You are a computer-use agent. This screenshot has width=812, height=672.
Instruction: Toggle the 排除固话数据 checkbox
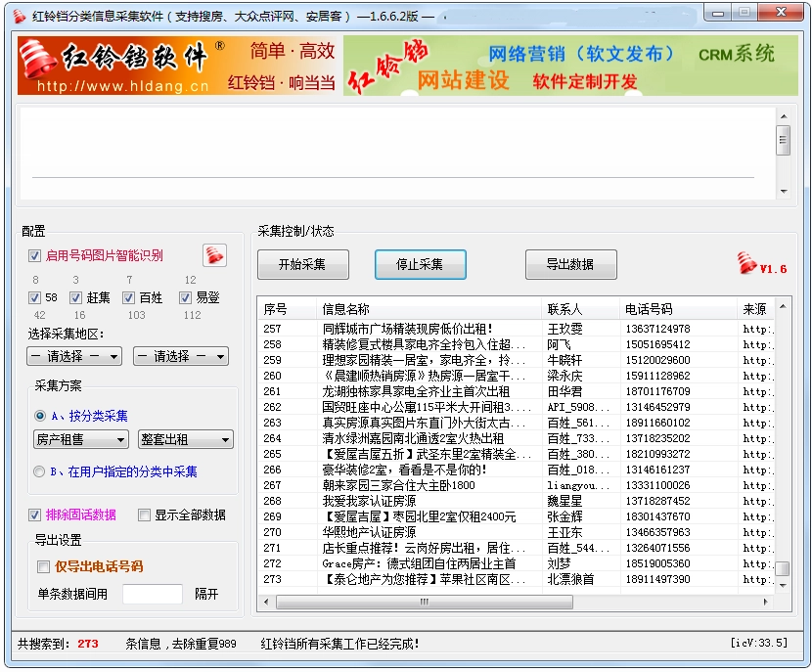click(x=35, y=515)
